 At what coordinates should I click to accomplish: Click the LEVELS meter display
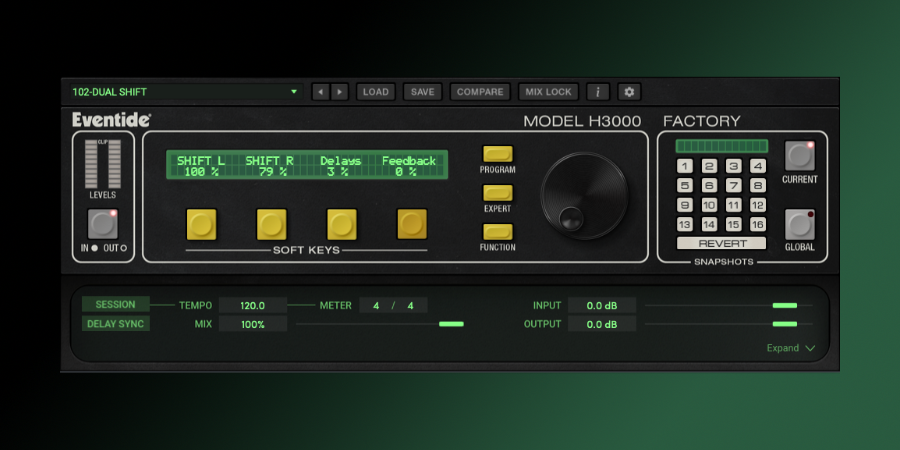pyautogui.click(x=103, y=164)
